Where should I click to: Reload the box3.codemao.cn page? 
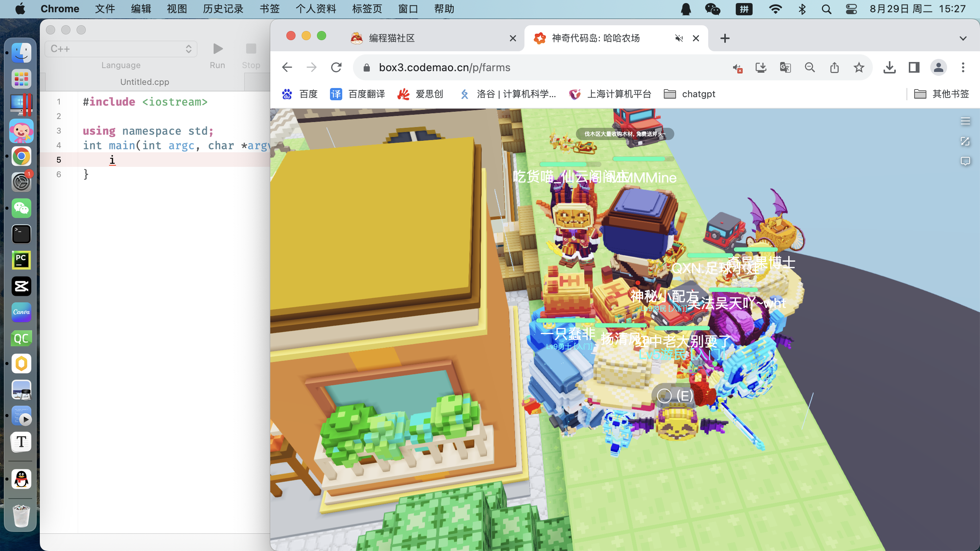(336, 68)
